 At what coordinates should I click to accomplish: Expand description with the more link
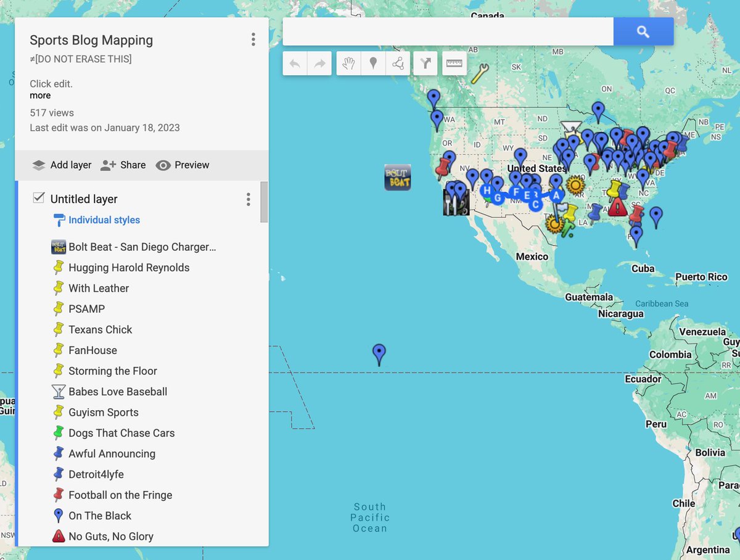40,96
